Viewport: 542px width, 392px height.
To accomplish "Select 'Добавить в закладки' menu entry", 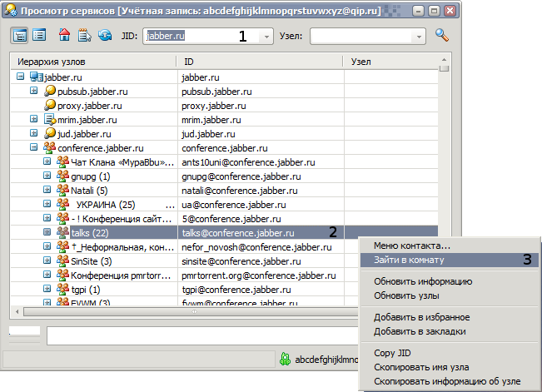I will [x=420, y=330].
